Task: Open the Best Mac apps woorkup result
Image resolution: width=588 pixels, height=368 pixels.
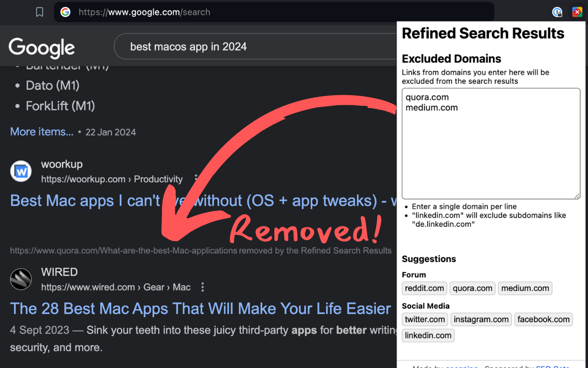Action: point(203,201)
